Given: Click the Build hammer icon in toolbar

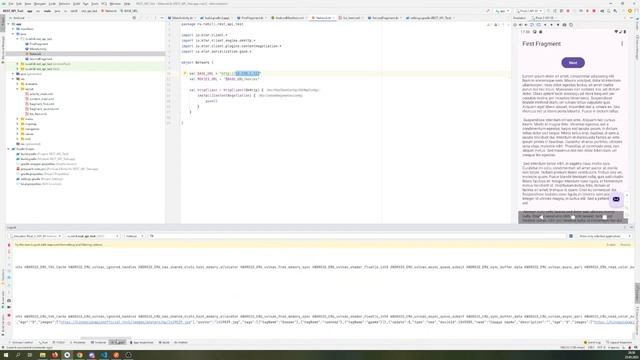Looking at the screenshot, I should [x=488, y=11].
